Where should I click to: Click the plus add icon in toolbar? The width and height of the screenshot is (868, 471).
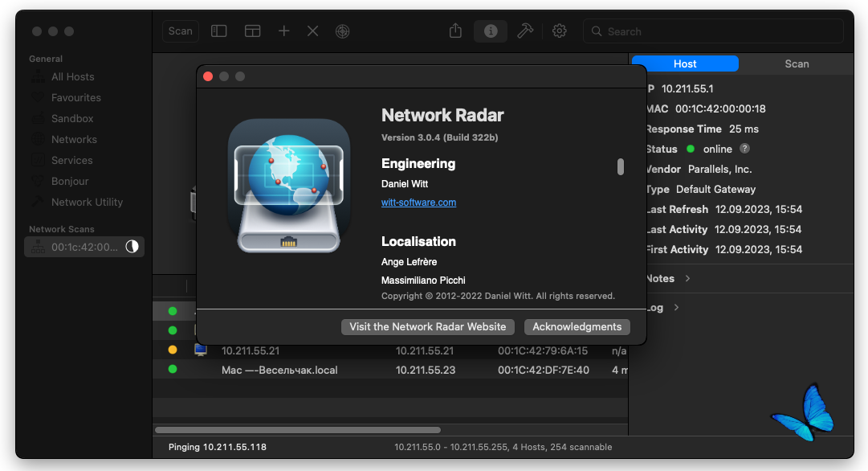(x=284, y=31)
